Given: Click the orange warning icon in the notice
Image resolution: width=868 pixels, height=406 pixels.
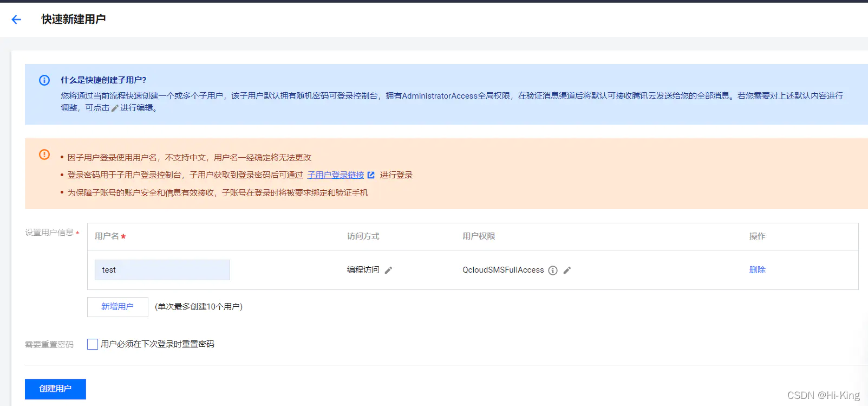Looking at the screenshot, I should [44, 154].
